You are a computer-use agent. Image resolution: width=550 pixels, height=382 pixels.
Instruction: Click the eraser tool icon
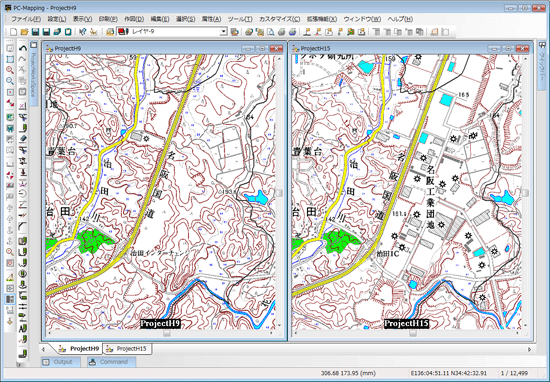[23, 139]
